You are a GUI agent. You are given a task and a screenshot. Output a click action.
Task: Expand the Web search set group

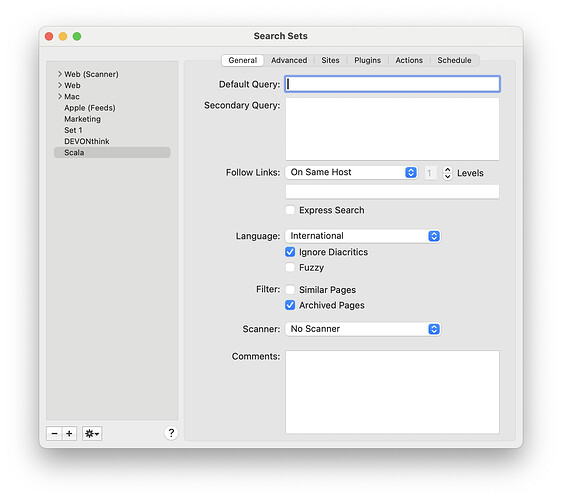[x=60, y=85]
